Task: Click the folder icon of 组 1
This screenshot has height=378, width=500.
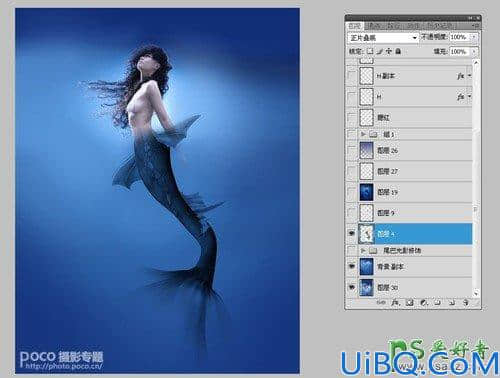Action: (x=373, y=134)
